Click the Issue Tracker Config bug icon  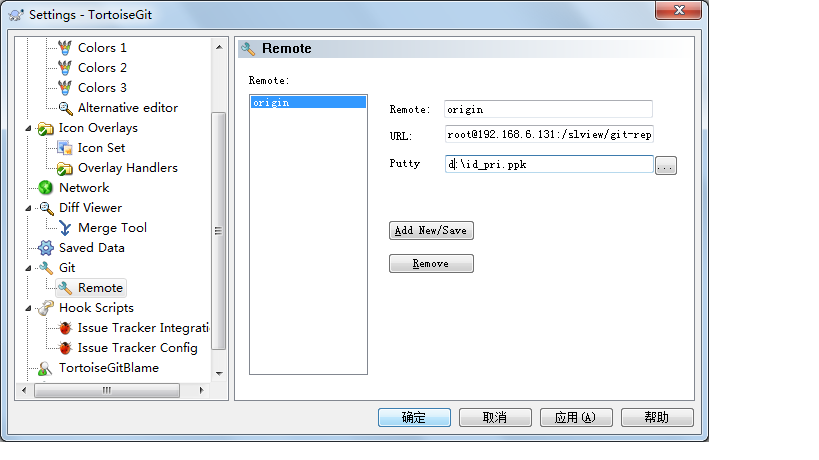point(65,348)
